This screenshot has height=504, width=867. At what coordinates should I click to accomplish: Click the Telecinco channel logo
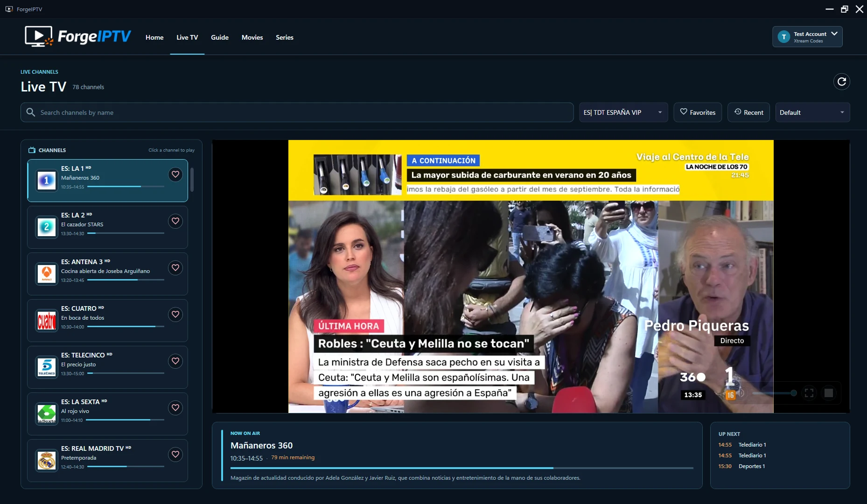tap(46, 367)
